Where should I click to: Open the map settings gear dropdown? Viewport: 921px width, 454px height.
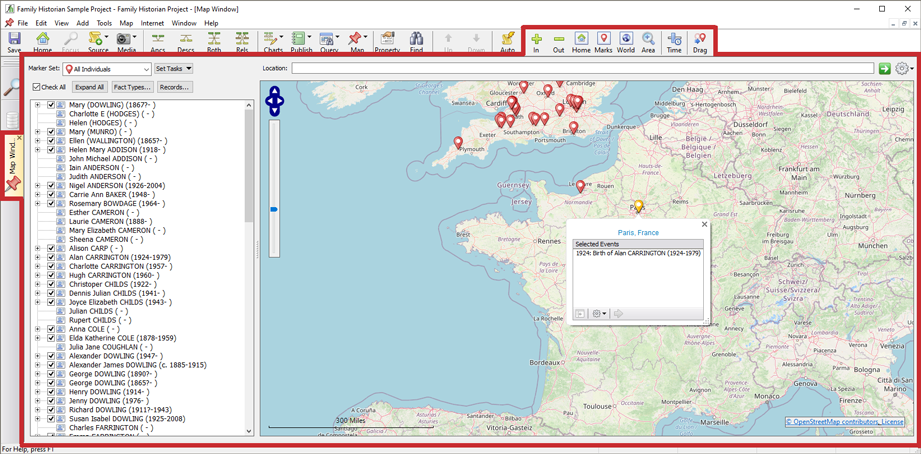click(904, 69)
